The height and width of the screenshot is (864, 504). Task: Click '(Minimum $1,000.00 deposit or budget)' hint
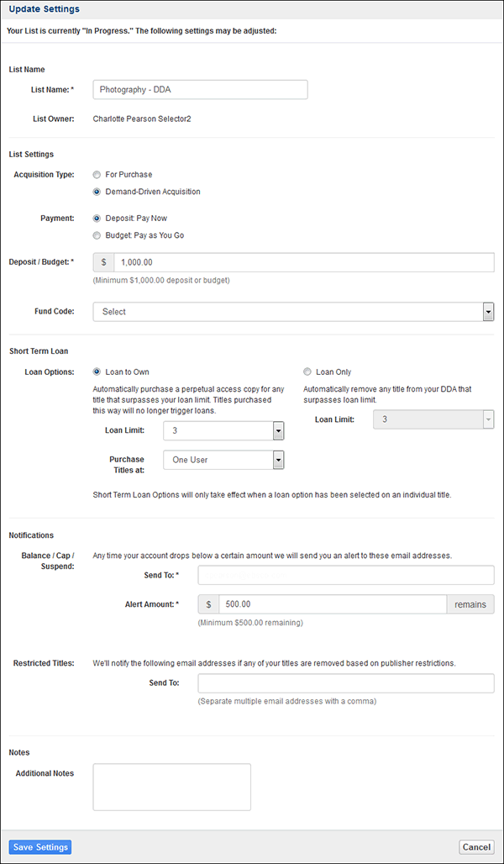point(161,280)
